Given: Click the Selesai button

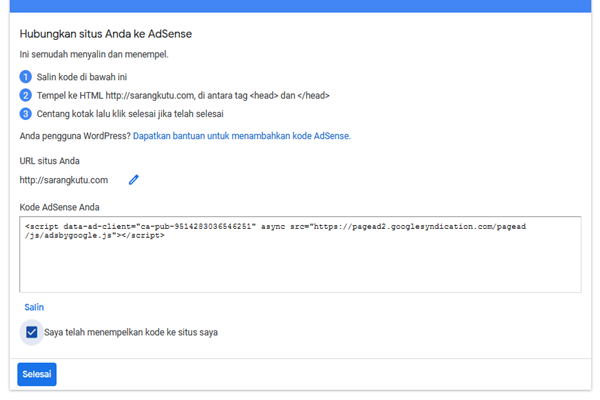Looking at the screenshot, I should pyautogui.click(x=37, y=374).
